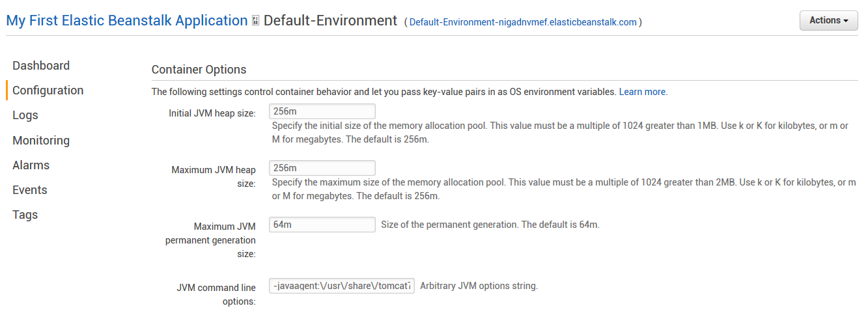Expand the Actions dropdown button
The height and width of the screenshot is (332, 868).
(x=828, y=20)
